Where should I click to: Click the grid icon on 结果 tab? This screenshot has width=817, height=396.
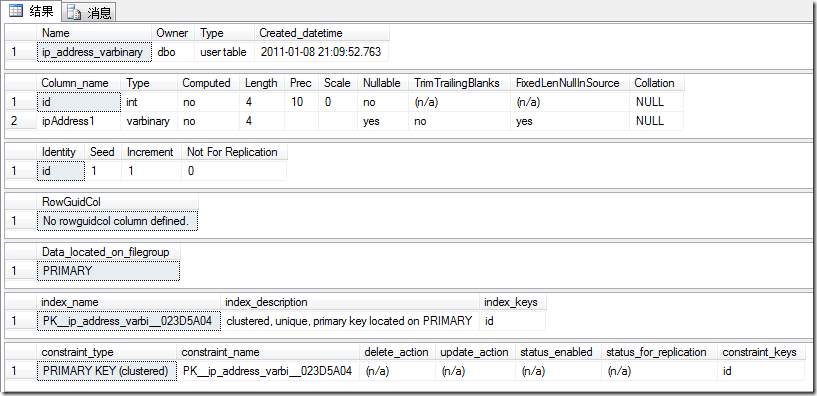[16, 11]
